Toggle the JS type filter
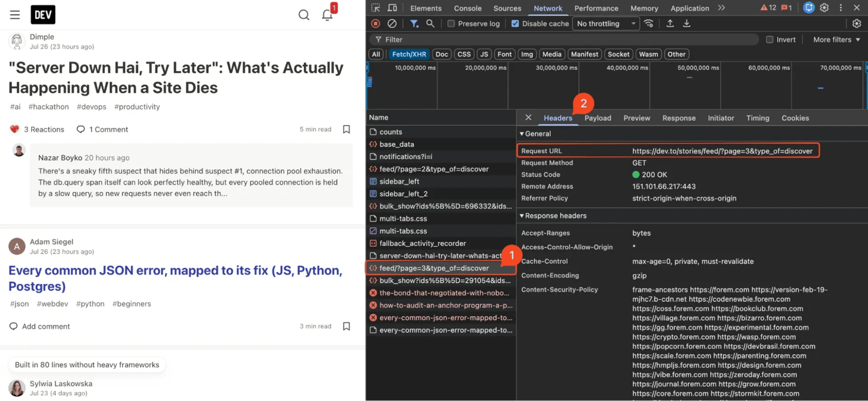 click(x=484, y=54)
